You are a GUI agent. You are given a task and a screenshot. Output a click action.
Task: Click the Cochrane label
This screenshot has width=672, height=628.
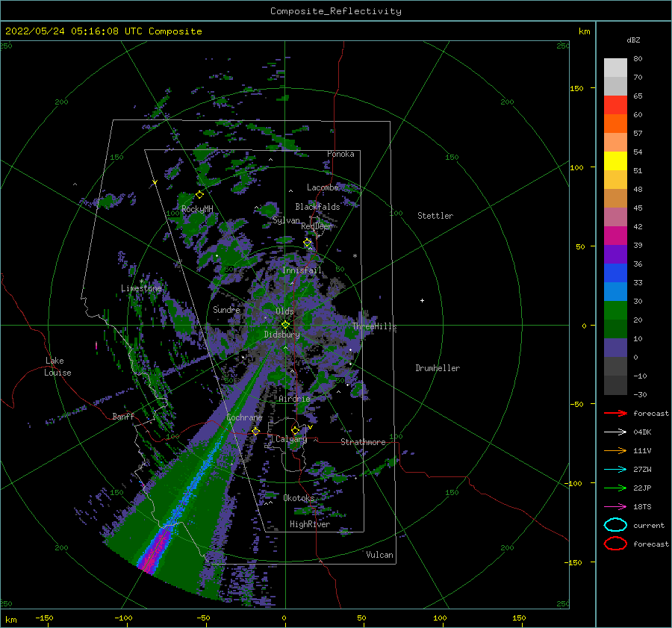pos(244,417)
